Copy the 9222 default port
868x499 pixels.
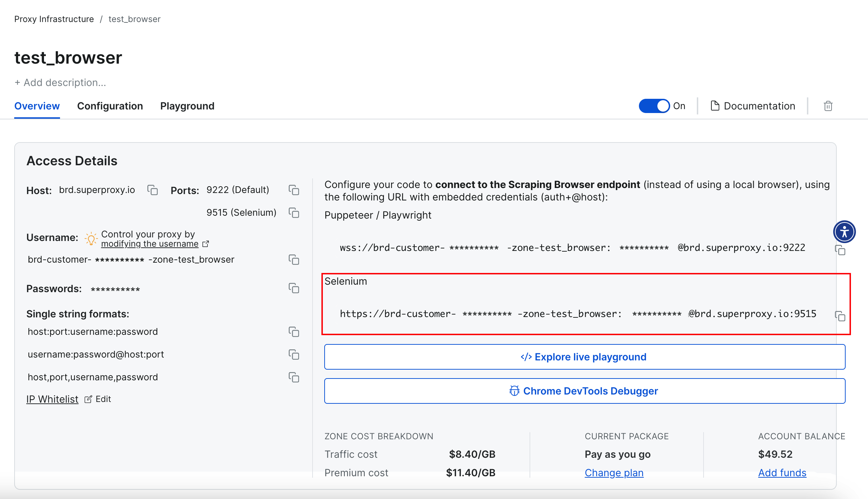click(294, 190)
